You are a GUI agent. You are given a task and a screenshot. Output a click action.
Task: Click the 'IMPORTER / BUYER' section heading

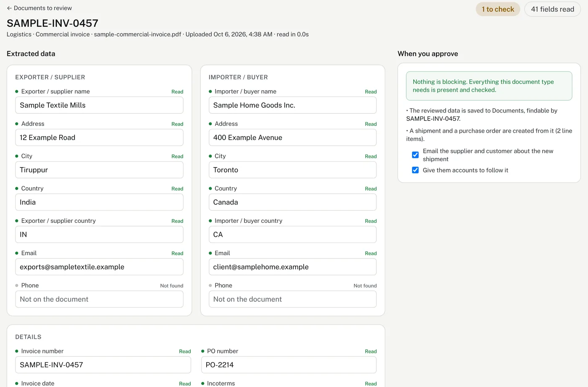tap(238, 77)
